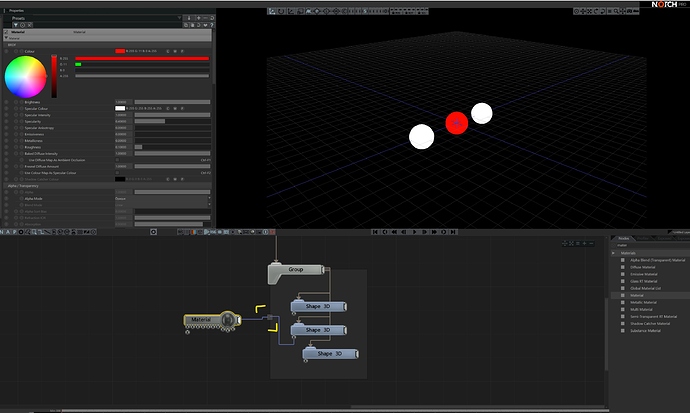Pick a hue on the colour wheel
Image resolution: width=690 pixels, height=413 pixels.
(25, 77)
